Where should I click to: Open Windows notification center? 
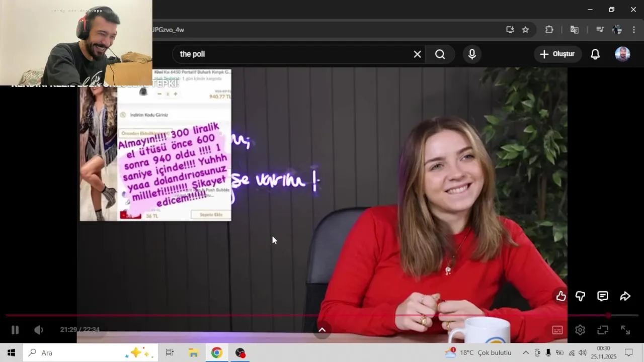[629, 352]
